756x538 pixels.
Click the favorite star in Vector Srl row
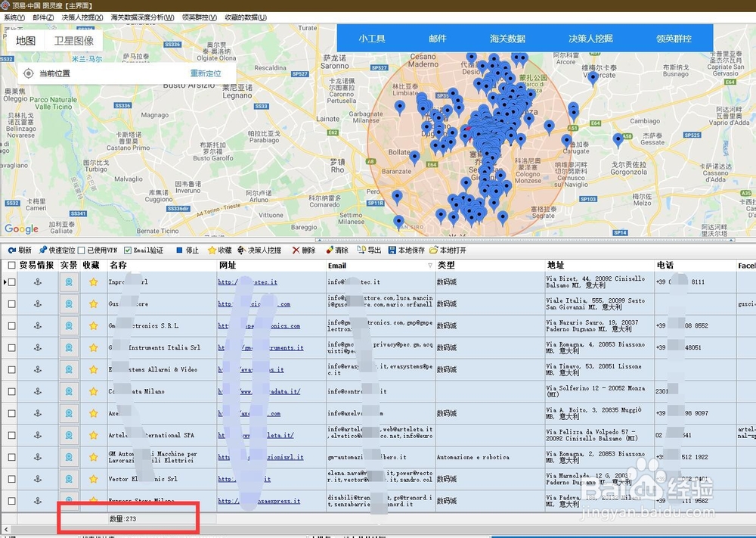click(94, 479)
